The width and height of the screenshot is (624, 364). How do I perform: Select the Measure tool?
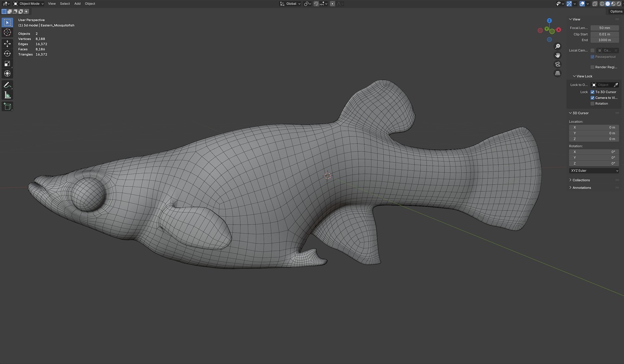coord(7,95)
